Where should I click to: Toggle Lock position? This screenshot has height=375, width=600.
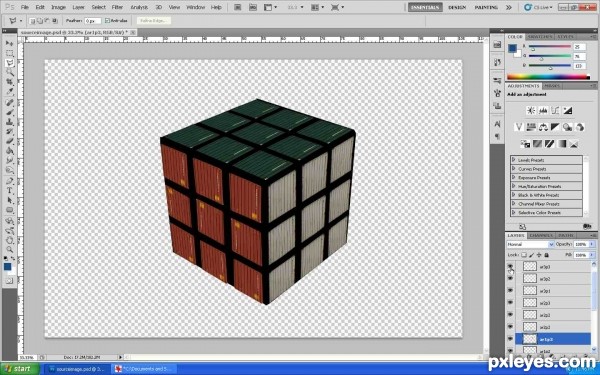click(539, 255)
